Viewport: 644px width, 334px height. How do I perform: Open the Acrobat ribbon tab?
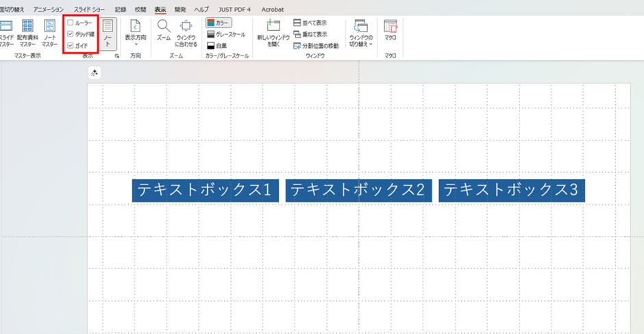[273, 10]
